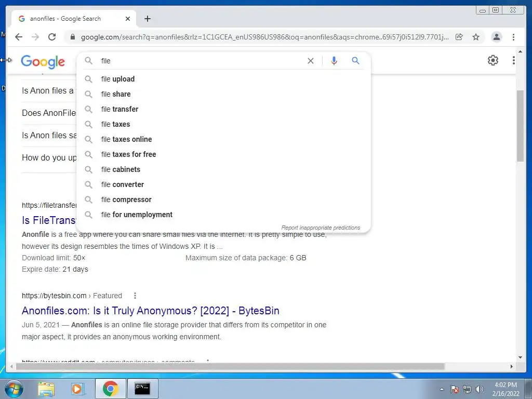This screenshot has height=399, width=532.
Task: Choose the 'file taxes online' suggestion
Action: [x=223, y=139]
